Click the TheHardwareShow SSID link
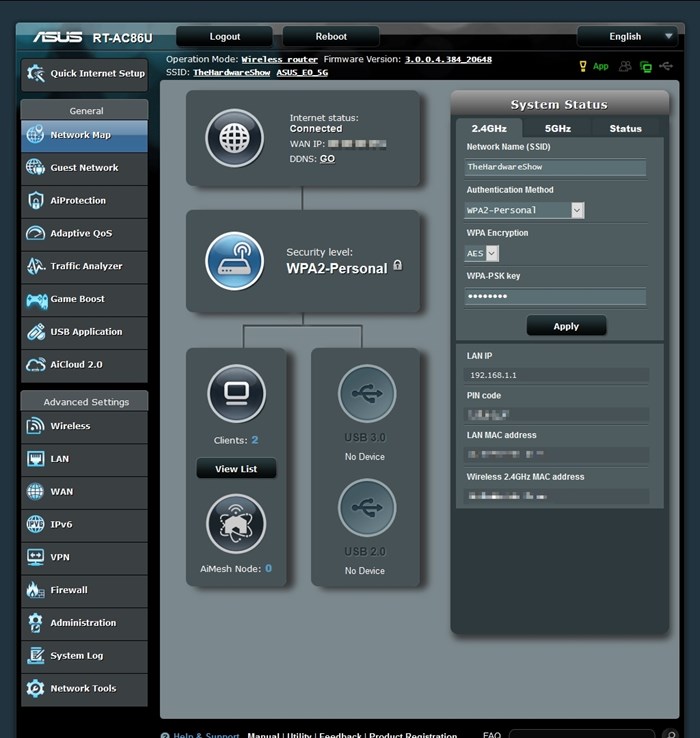Image resolution: width=700 pixels, height=738 pixels. tap(232, 72)
